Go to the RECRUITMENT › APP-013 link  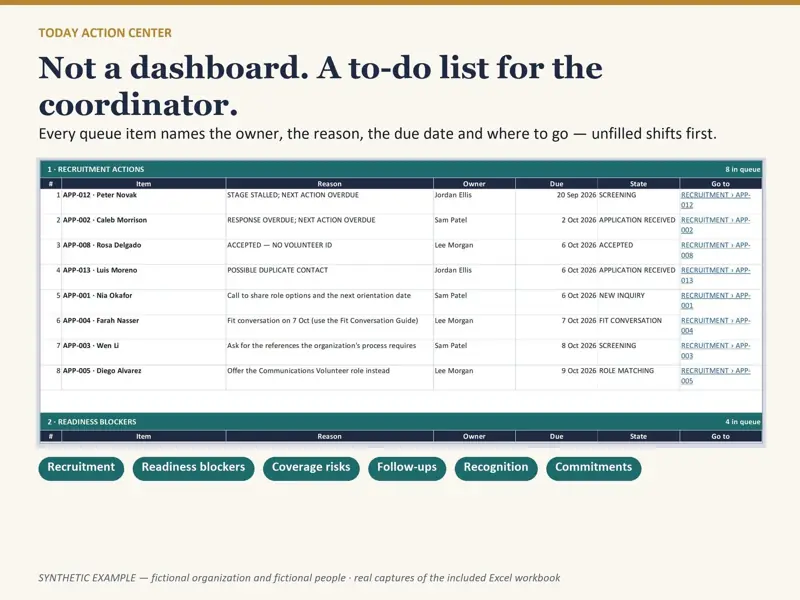(x=715, y=275)
